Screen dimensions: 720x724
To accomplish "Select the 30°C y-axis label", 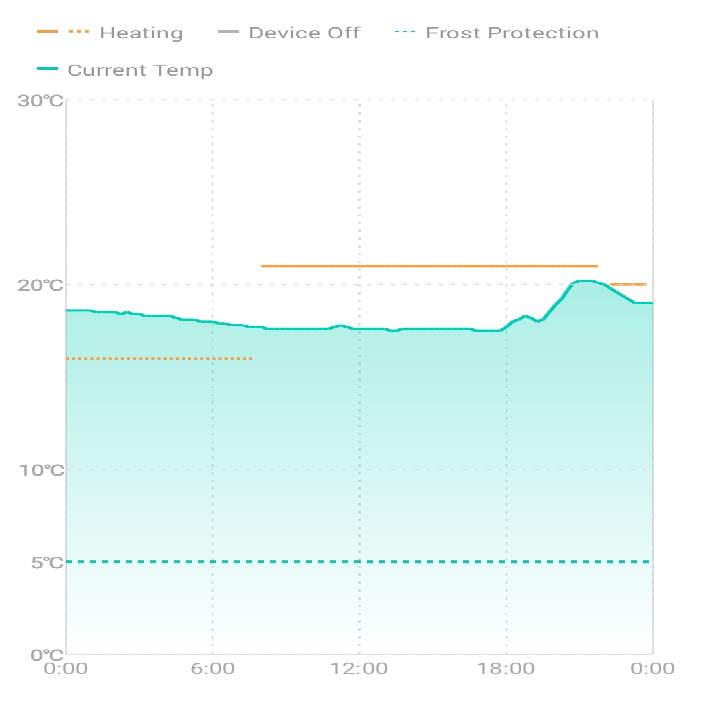I will 41,100.
